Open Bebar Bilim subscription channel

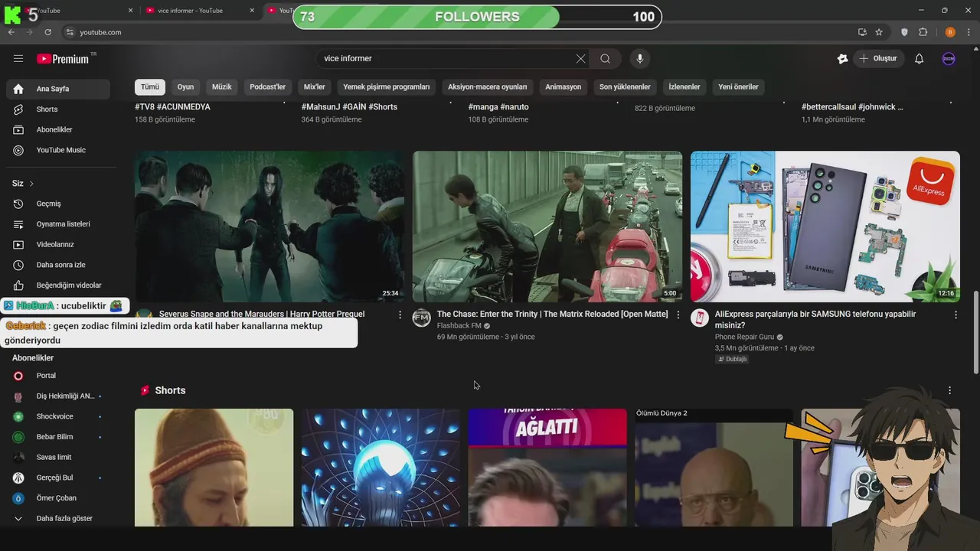pyautogui.click(x=58, y=437)
